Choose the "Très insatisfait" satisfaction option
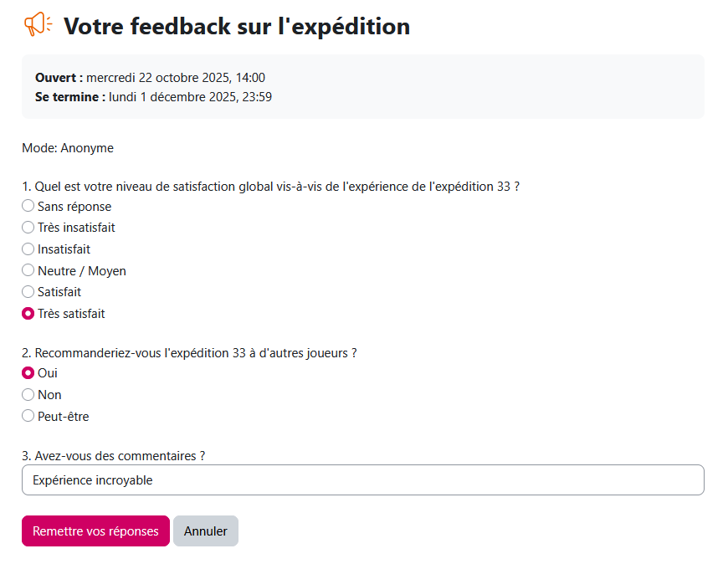Viewport: 728px width, 564px height. [28, 228]
